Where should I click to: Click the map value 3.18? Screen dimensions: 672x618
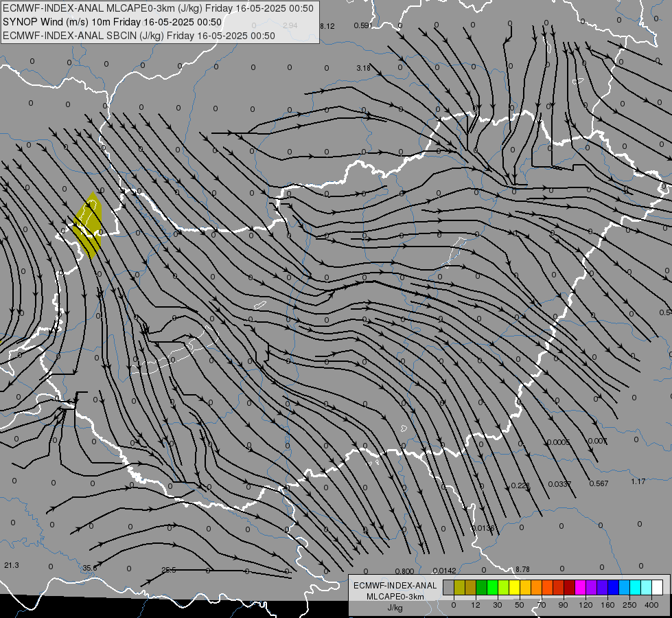(x=363, y=68)
